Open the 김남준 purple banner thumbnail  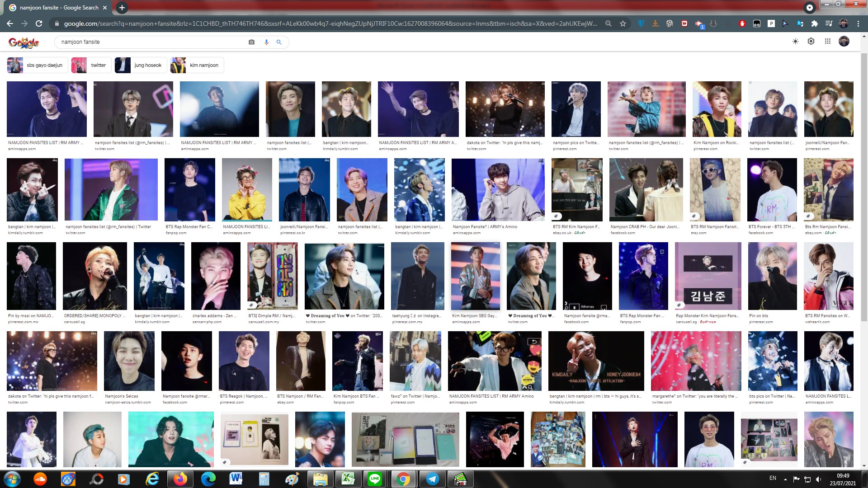(x=708, y=276)
